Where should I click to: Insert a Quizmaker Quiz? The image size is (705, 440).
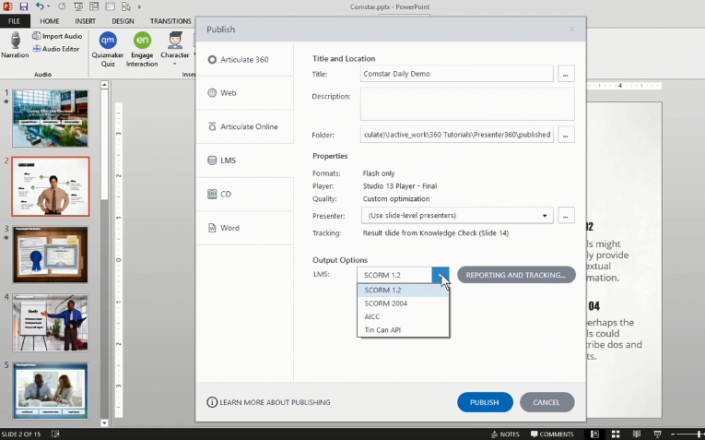pos(107,49)
